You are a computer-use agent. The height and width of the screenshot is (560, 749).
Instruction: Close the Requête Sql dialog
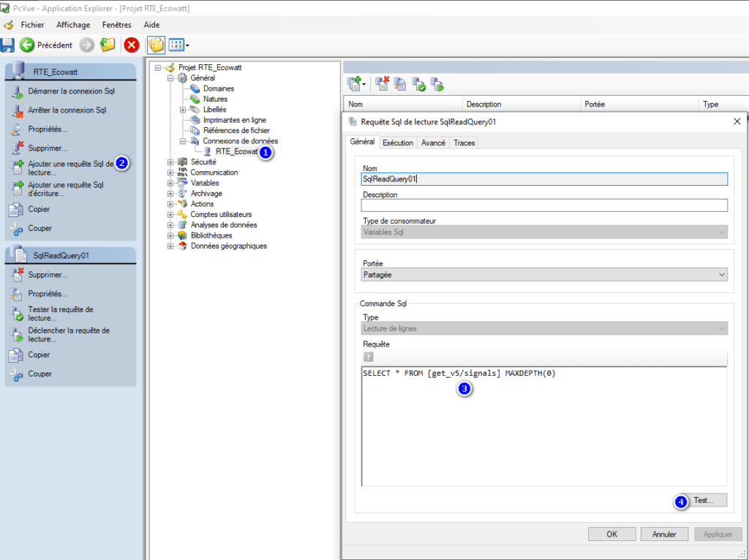click(737, 122)
